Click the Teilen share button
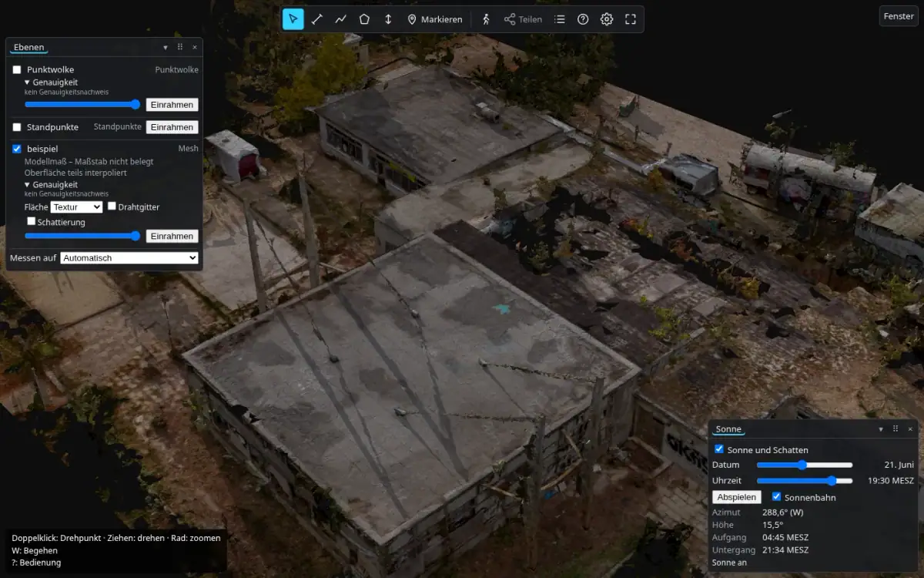Viewport: 924px width, 578px height. (x=523, y=19)
